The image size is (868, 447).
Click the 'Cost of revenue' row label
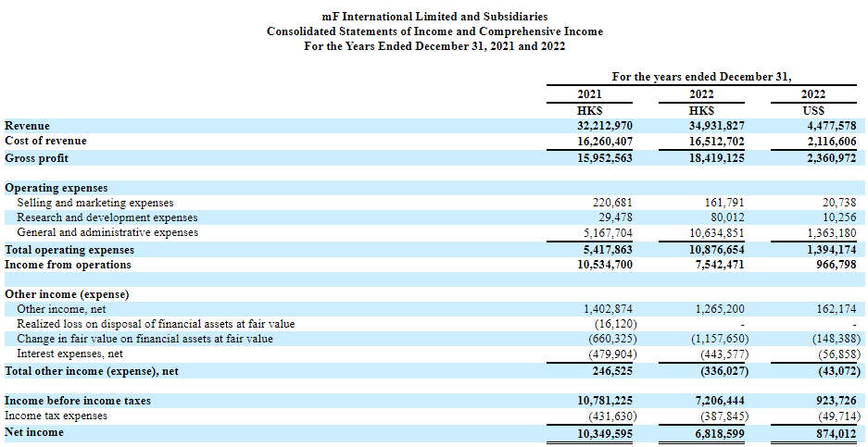click(45, 141)
